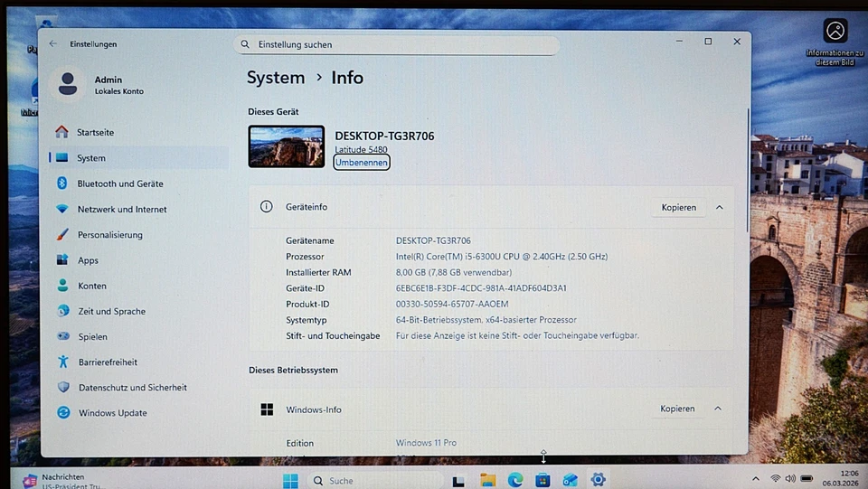The height and width of the screenshot is (489, 868).
Task: Select the Produkt-ID 00330-50594-65707-AAOEM
Action: tap(452, 305)
